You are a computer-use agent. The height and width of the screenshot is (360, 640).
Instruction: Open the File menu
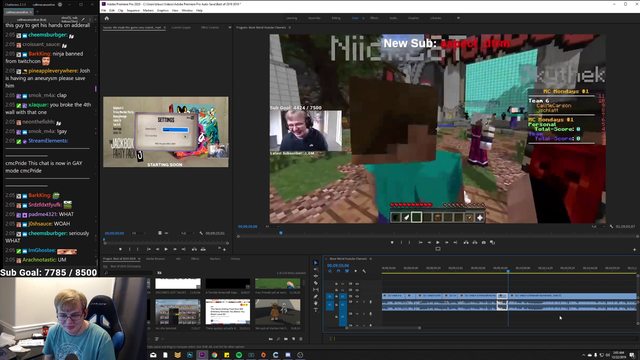click(x=104, y=10)
